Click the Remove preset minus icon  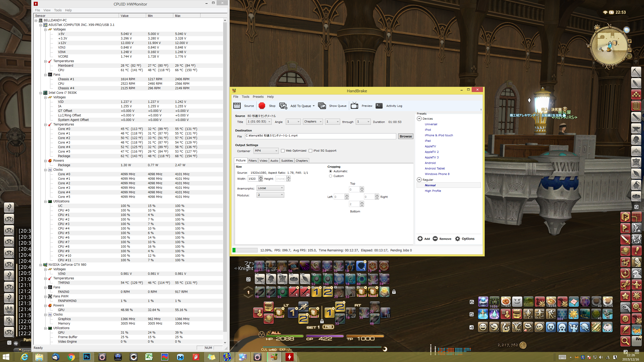(435, 239)
